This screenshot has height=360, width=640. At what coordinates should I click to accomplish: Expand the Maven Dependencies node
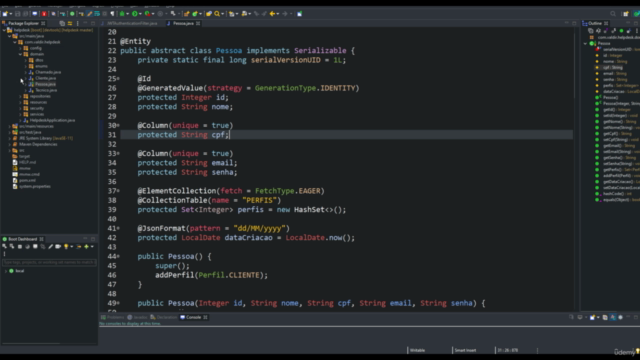point(9,144)
